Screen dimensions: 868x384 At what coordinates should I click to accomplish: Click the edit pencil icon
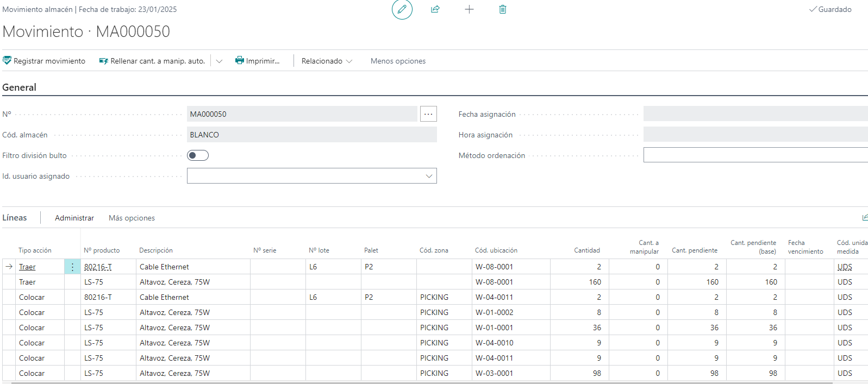(x=402, y=9)
